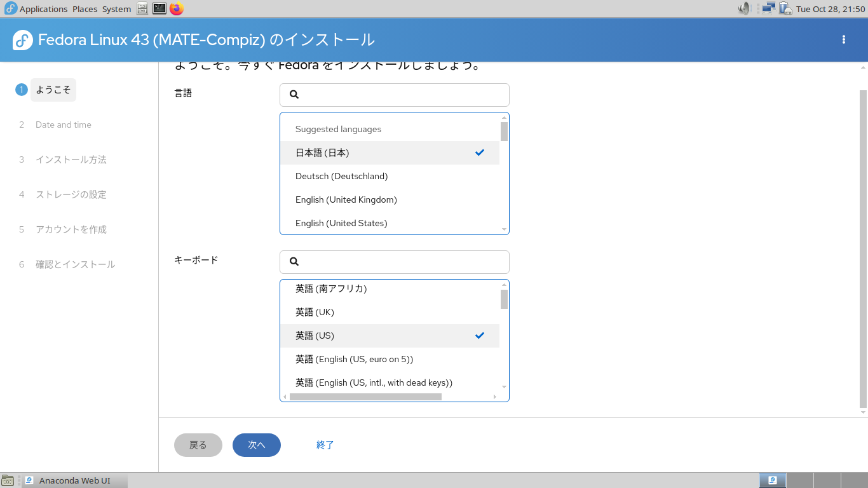Open the kebab options menu in installer header
The width and height of the screenshot is (868, 488).
pyautogui.click(x=844, y=39)
